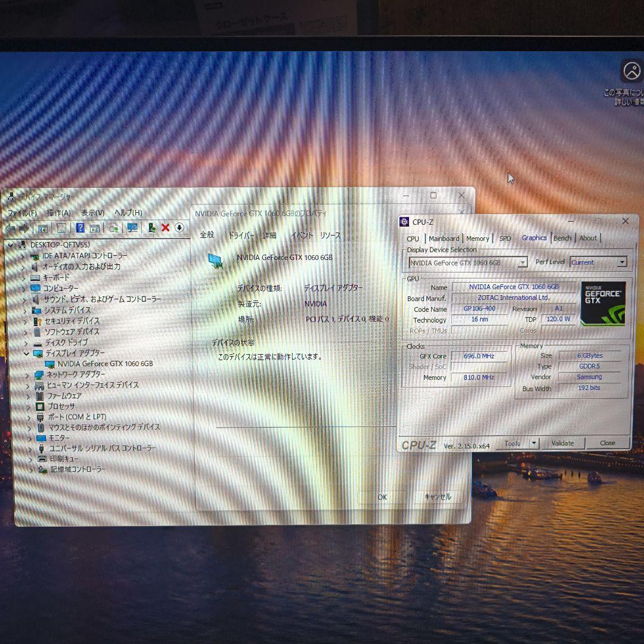Viewport: 644px width, 644px height.
Task: Switch to Mainboard tab in CPU-Z
Action: tap(444, 238)
